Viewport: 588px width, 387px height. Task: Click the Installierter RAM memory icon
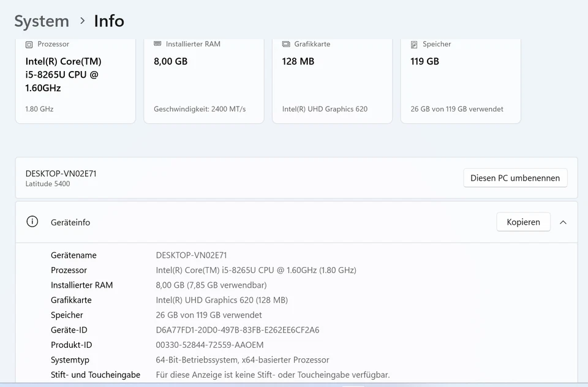[157, 44]
